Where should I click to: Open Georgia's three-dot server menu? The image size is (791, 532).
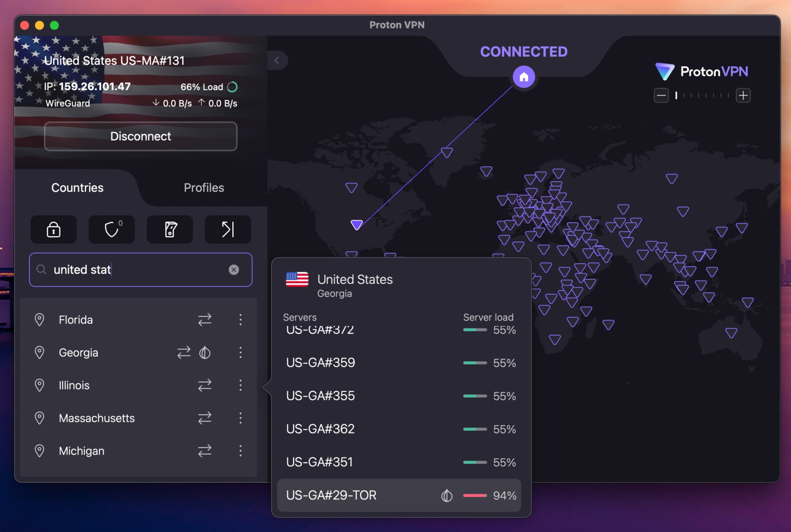[241, 352]
